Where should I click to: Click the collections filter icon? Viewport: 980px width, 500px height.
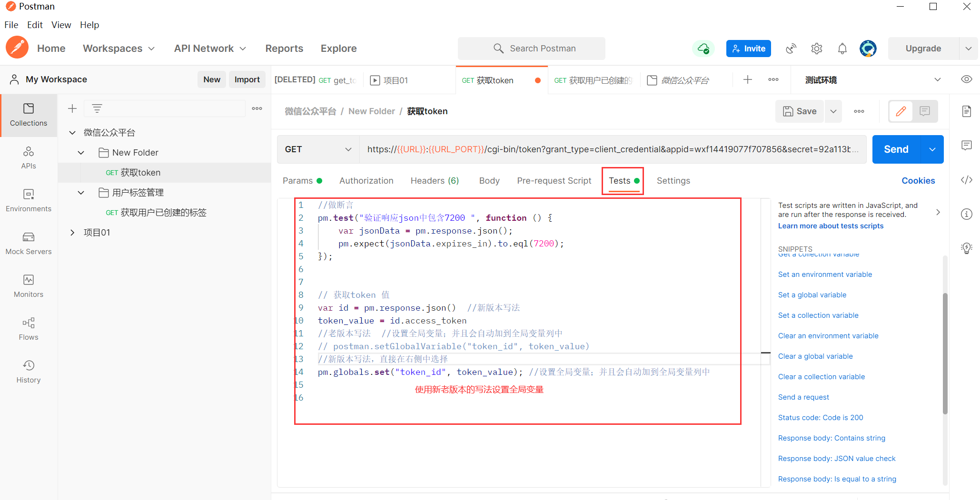[97, 108]
